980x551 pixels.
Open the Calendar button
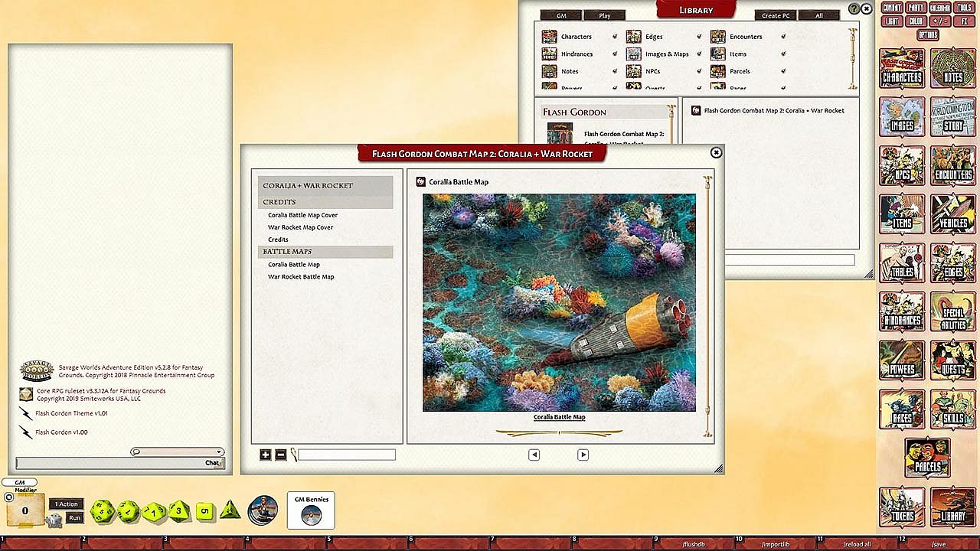click(x=939, y=8)
